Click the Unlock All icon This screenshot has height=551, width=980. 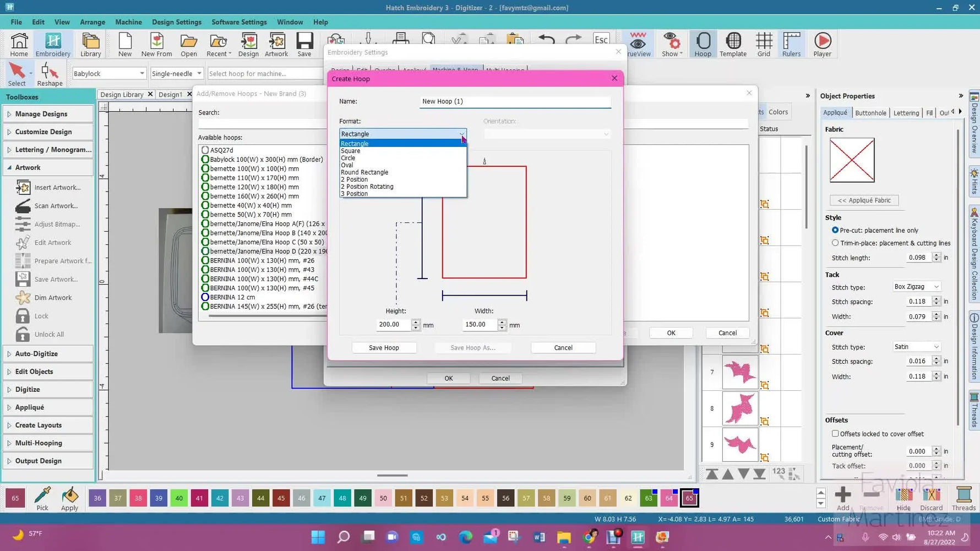point(23,334)
